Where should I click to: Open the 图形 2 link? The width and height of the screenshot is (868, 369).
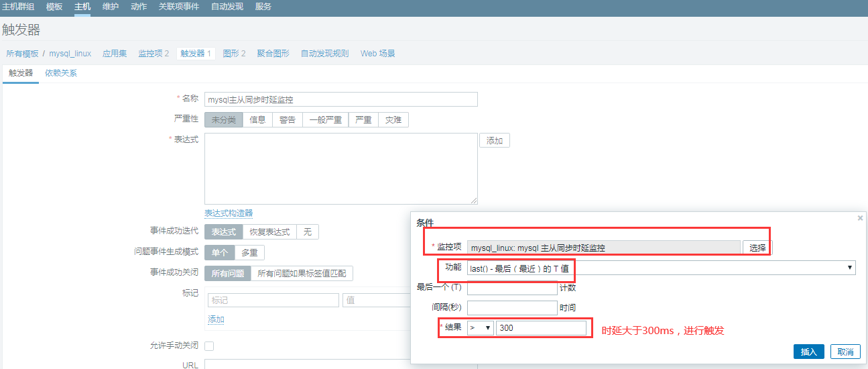[234, 54]
